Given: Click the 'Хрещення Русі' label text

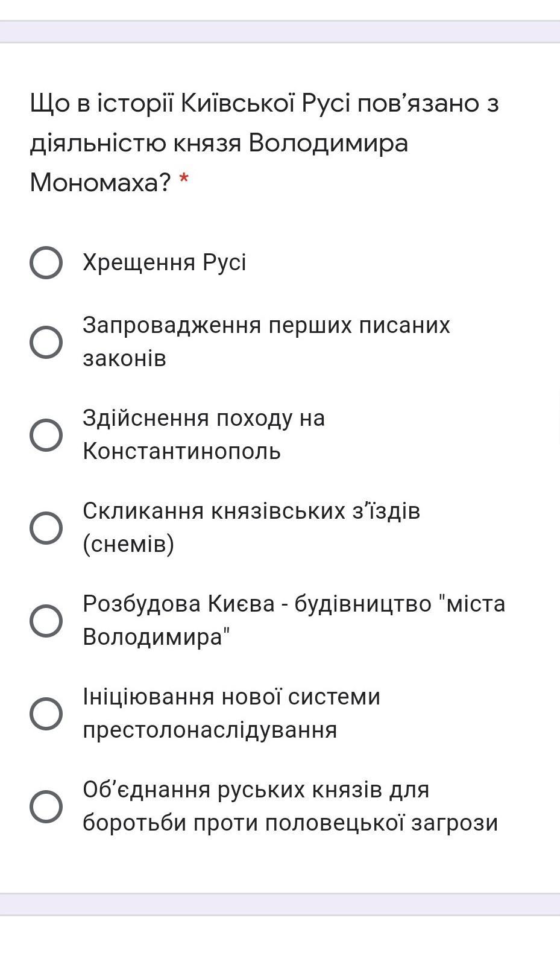Looking at the screenshot, I should (x=164, y=263).
